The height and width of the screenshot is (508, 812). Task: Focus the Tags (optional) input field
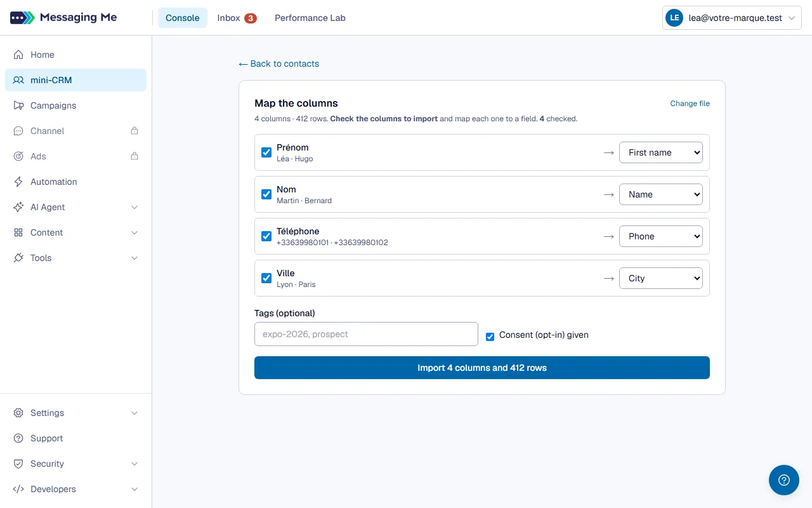pos(366,334)
